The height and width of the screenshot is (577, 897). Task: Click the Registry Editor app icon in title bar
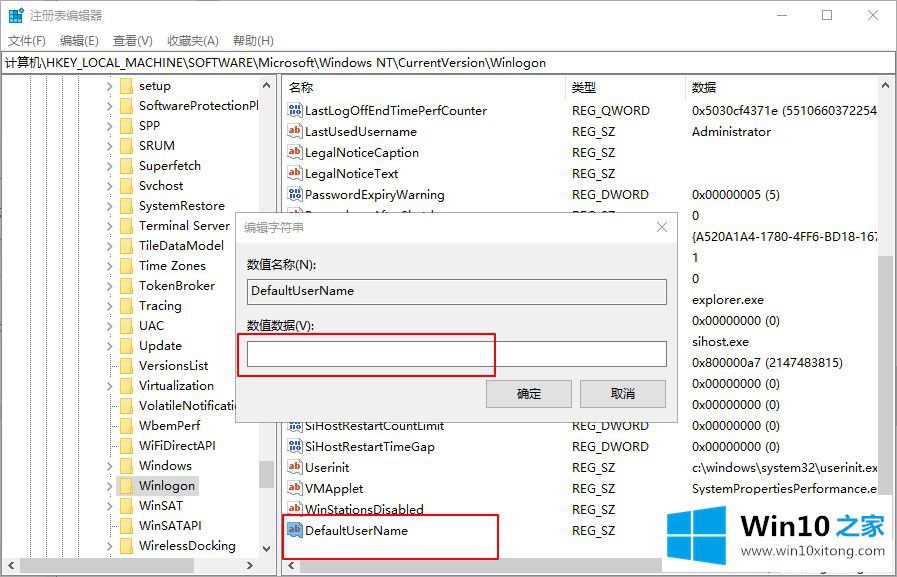click(x=16, y=15)
